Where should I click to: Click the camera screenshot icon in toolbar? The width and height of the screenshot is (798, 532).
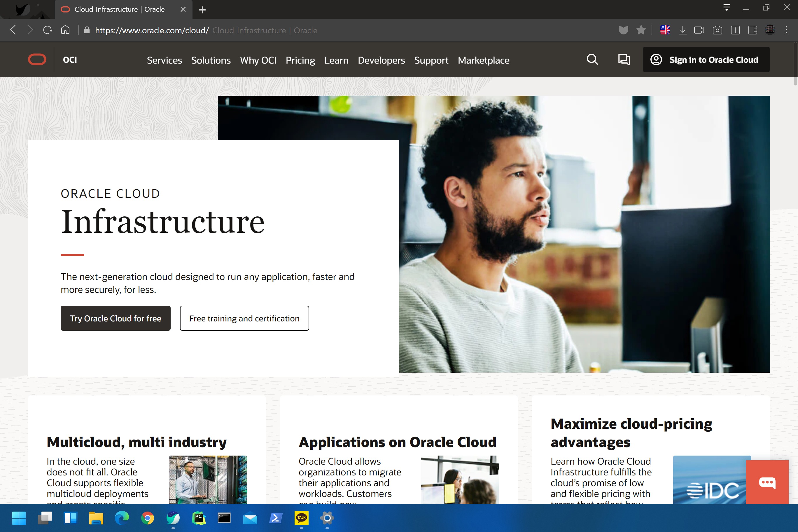click(717, 30)
